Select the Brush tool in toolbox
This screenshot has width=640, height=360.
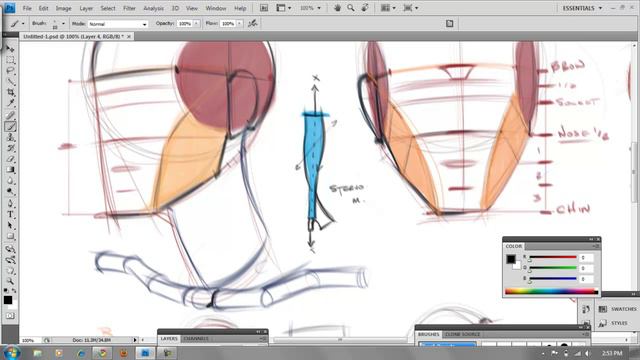point(10,127)
